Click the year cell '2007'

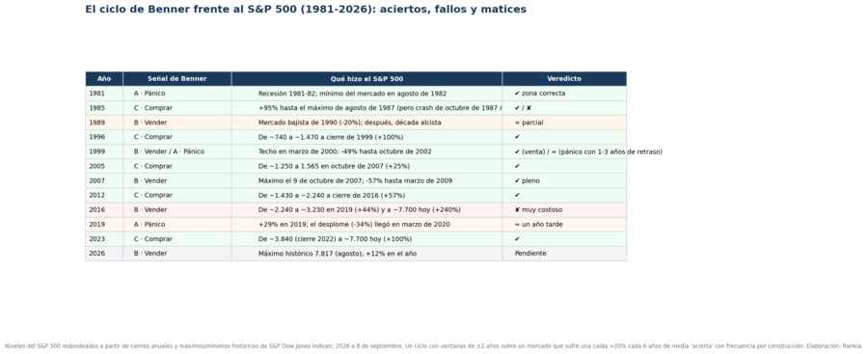[104, 180]
